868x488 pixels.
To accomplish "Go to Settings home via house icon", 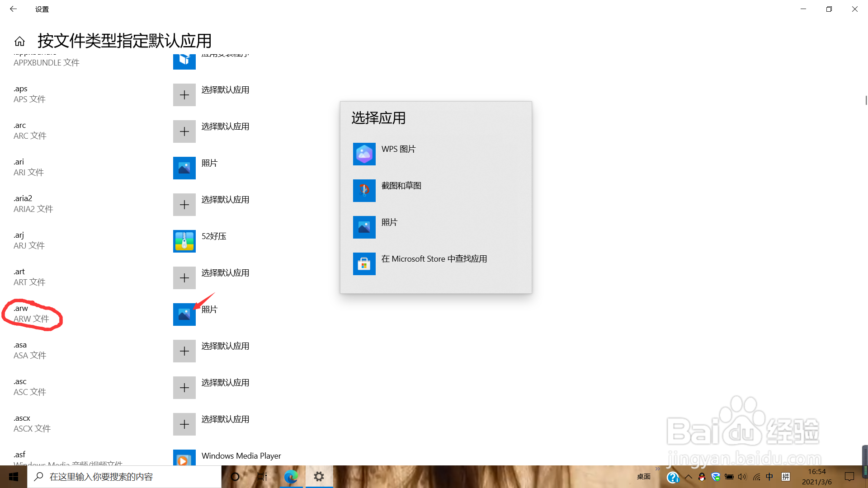I will pos(19,42).
